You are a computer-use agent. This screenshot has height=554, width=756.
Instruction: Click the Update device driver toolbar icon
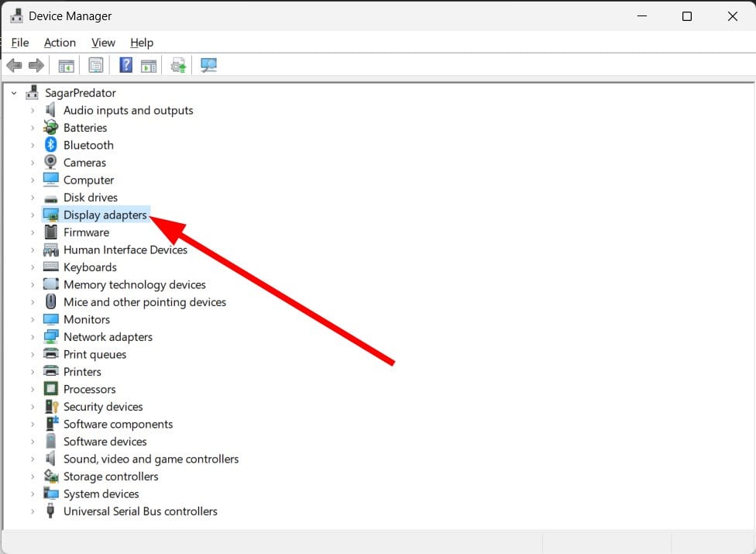pyautogui.click(x=178, y=66)
